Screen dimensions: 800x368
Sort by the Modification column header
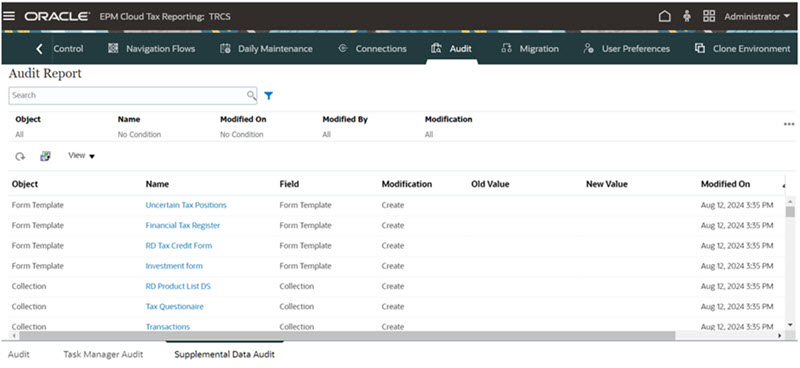point(407,184)
